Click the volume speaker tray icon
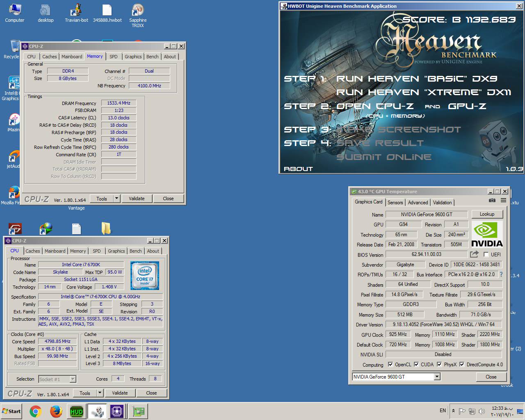The width and height of the screenshot is (525, 420). click(482, 411)
